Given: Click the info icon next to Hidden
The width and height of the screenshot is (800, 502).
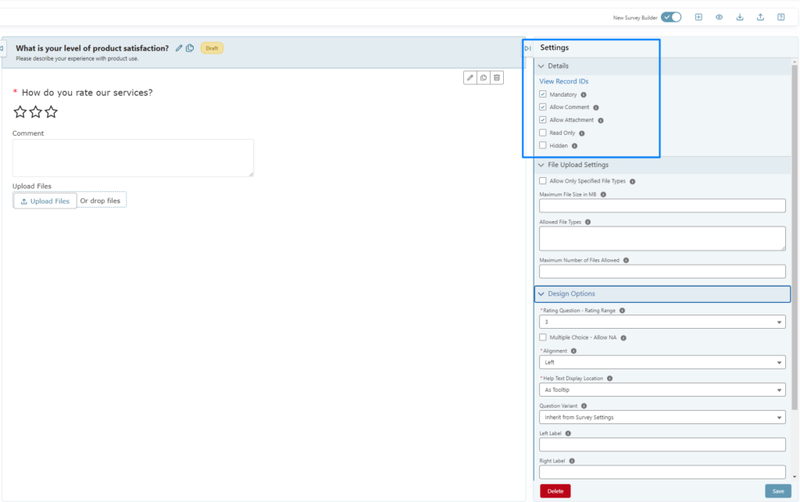Looking at the screenshot, I should point(574,146).
